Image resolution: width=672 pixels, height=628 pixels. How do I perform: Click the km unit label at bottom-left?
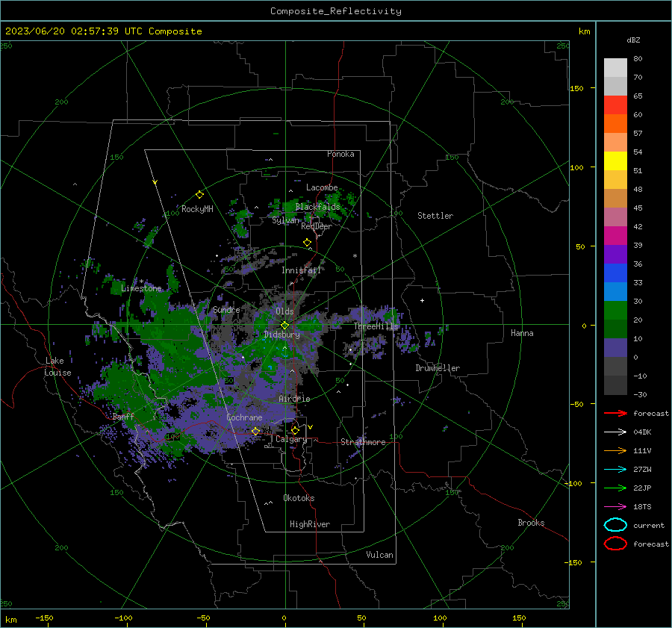tap(10, 620)
